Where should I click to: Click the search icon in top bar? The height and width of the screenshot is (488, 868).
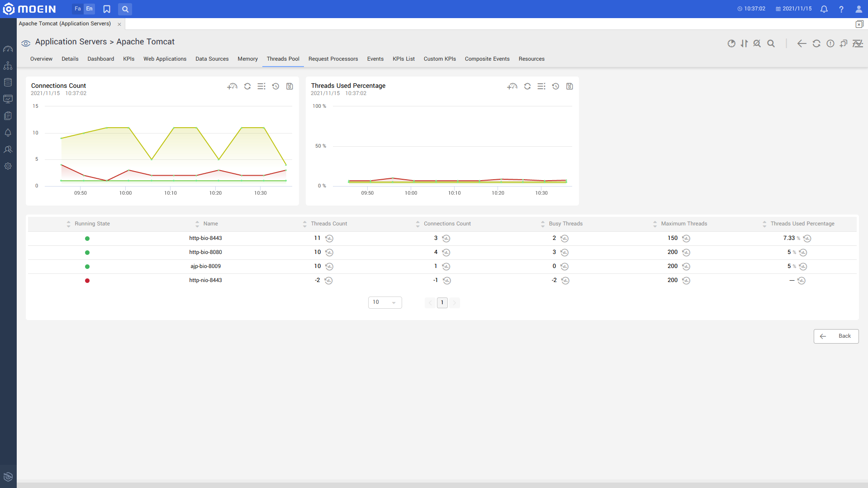click(x=125, y=9)
